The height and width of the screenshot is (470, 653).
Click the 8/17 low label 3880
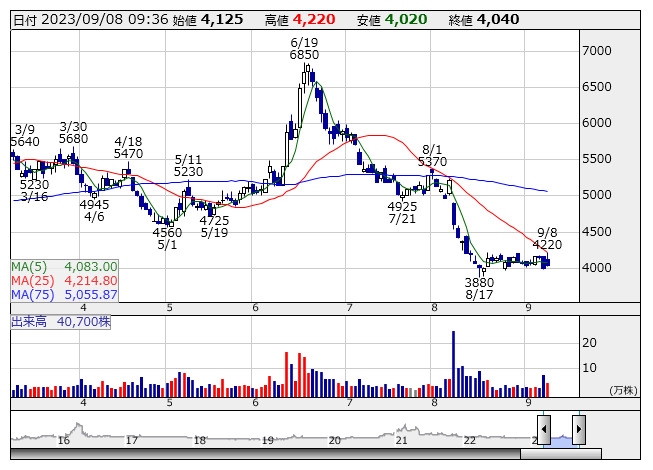point(479,283)
